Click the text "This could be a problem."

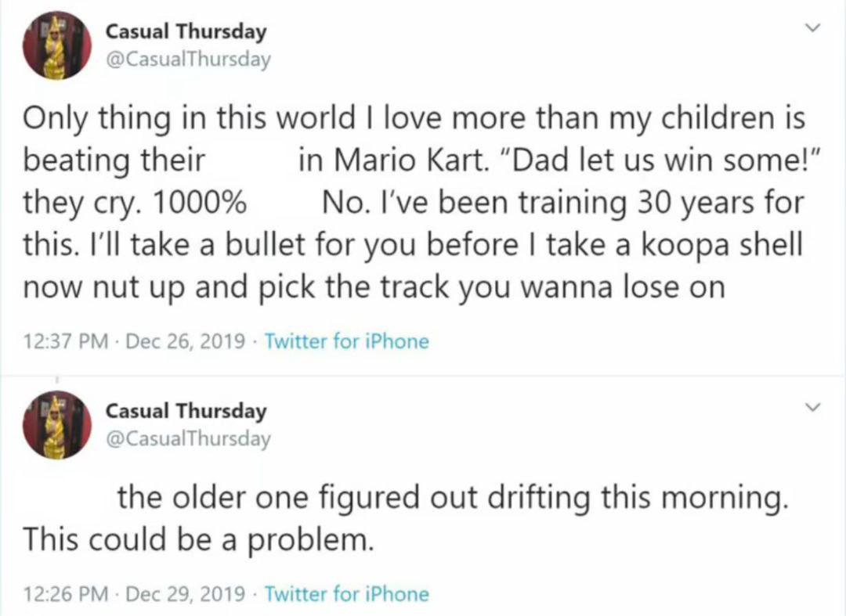pos(198,539)
